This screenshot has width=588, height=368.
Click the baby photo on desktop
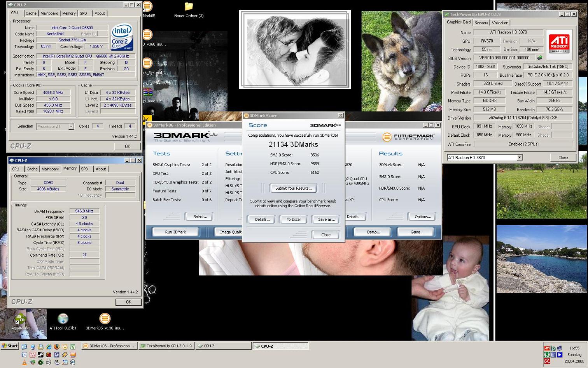coord(450,288)
